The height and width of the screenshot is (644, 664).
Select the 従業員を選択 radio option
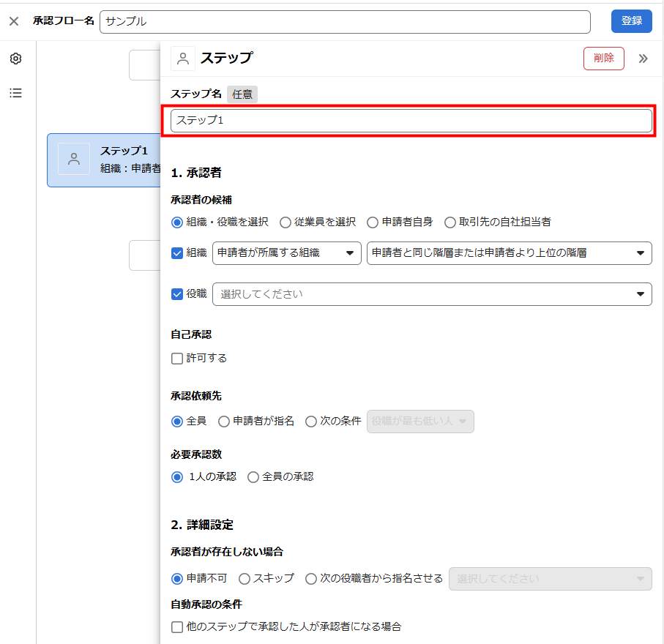tap(286, 222)
